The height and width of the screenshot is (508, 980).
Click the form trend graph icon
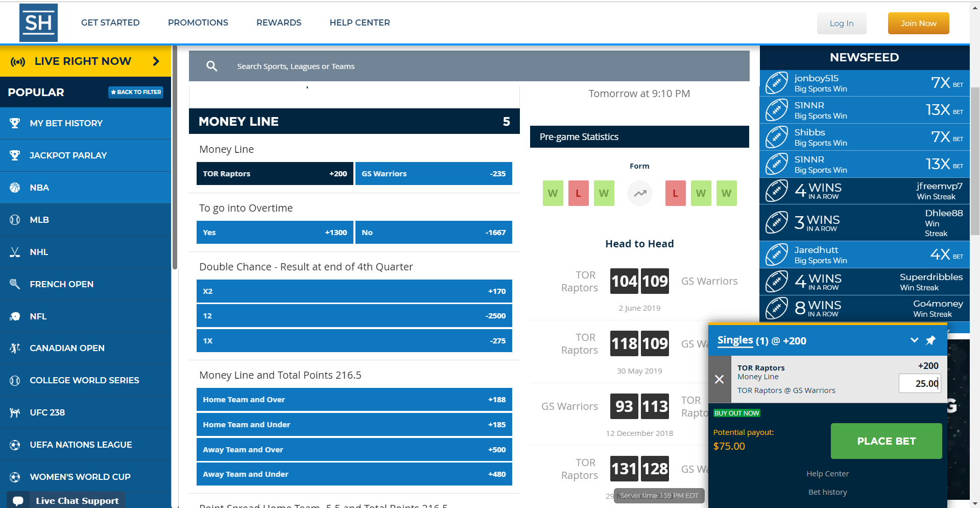[640, 193]
